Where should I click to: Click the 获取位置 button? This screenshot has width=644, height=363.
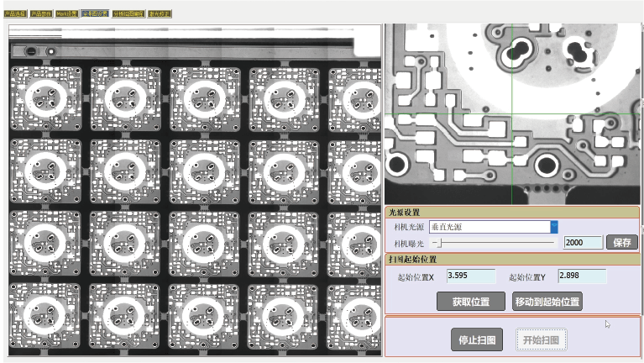[x=470, y=302]
